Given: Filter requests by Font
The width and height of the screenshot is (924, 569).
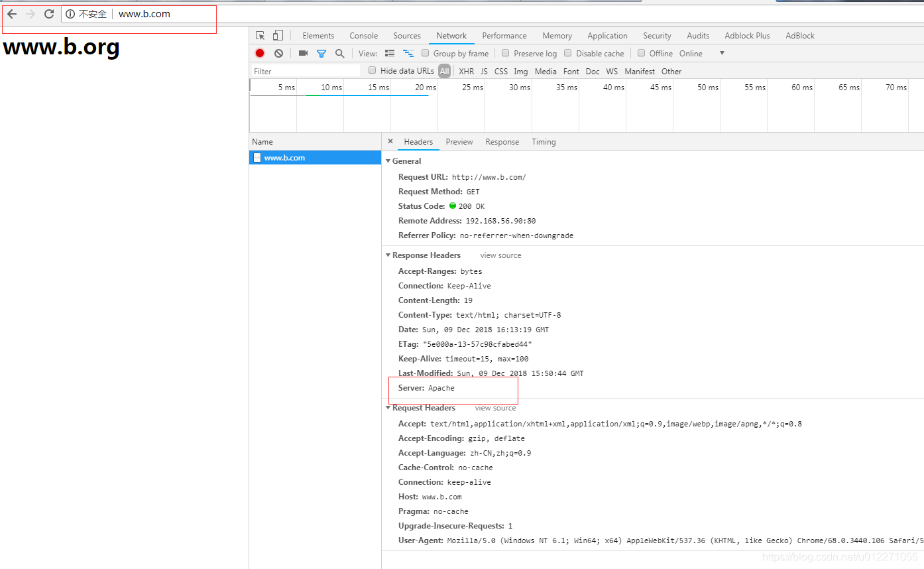Looking at the screenshot, I should click(x=571, y=71).
